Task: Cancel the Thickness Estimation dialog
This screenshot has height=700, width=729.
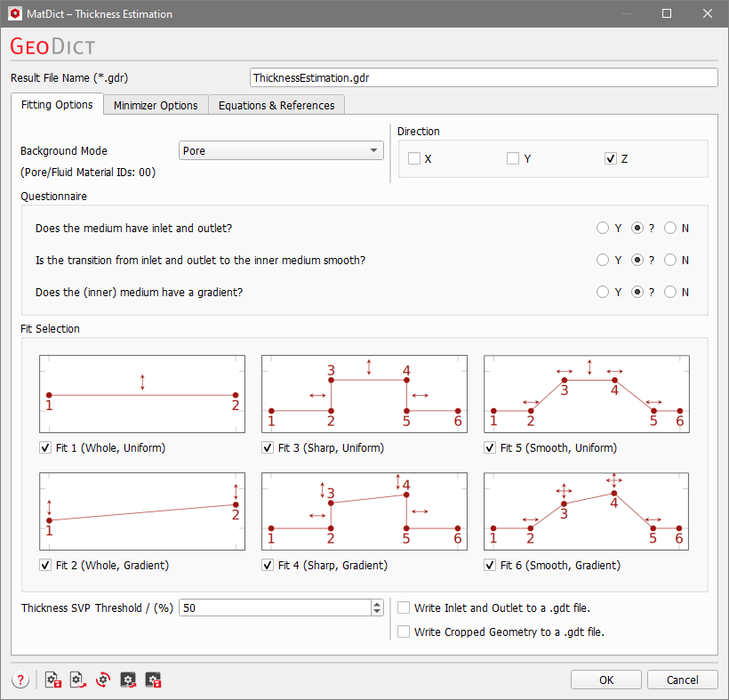Action: coord(682,679)
